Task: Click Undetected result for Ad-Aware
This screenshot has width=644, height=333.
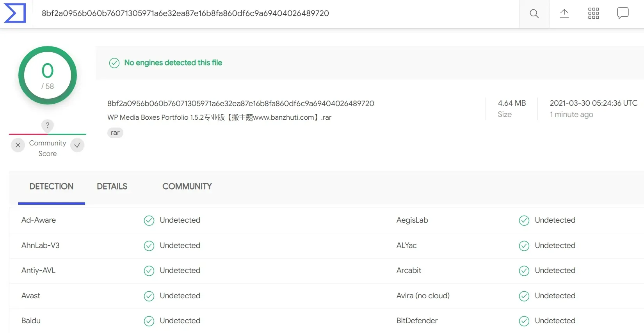Action: click(180, 220)
